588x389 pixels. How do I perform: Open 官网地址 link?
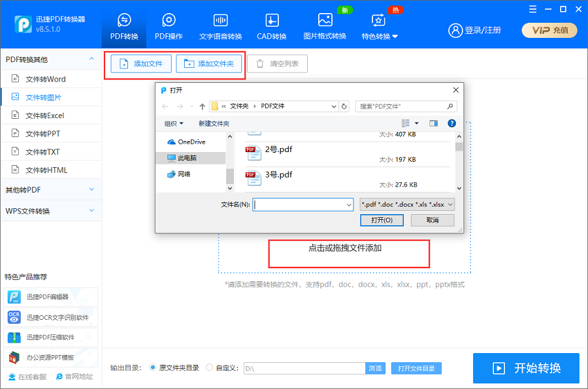tap(74, 377)
